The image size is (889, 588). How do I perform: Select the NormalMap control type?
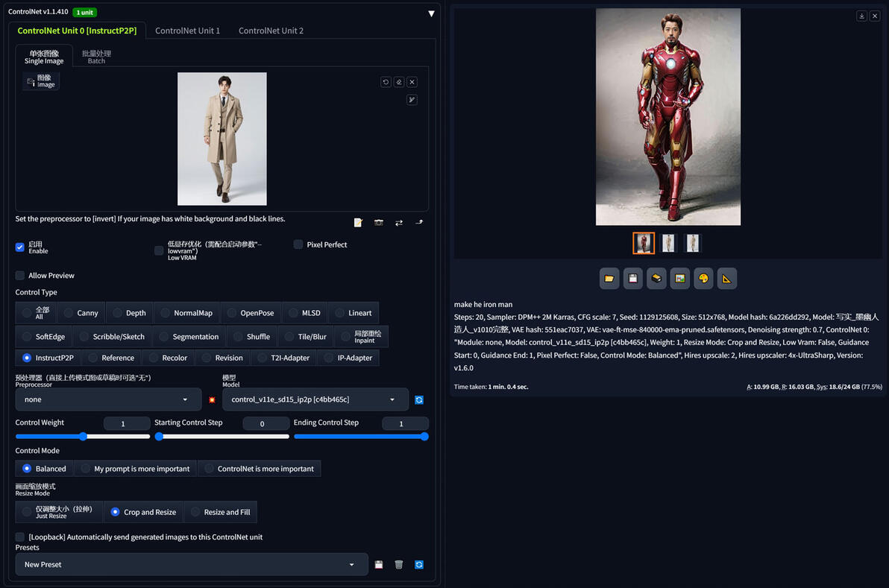pos(186,313)
